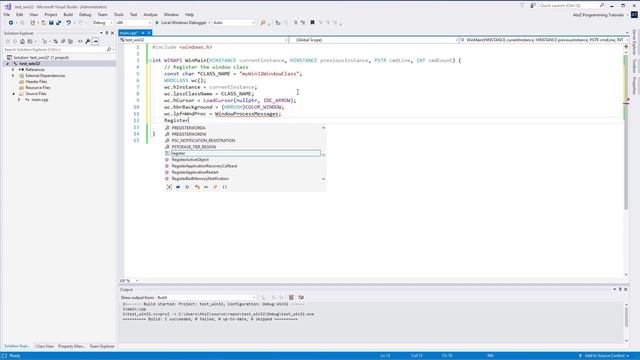Screen dimensions: 640x360
Task: Click the Undo arrow in the toolbar
Action: [x=69, y=23]
